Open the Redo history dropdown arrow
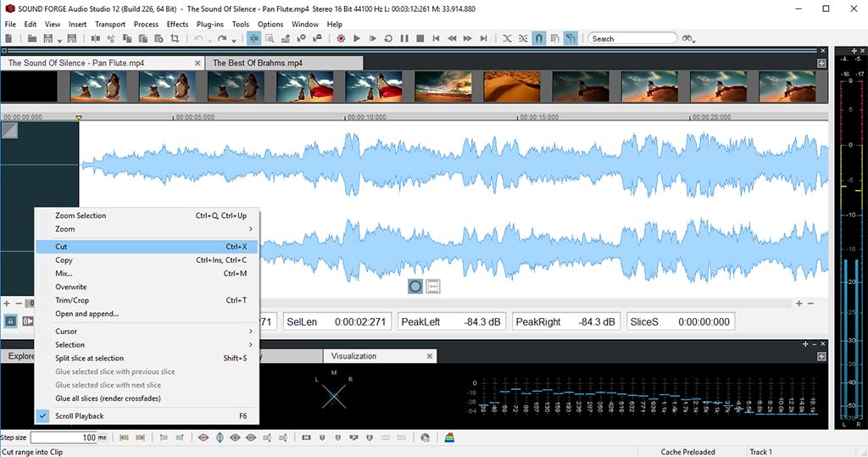This screenshot has width=868, height=457. 234,40
